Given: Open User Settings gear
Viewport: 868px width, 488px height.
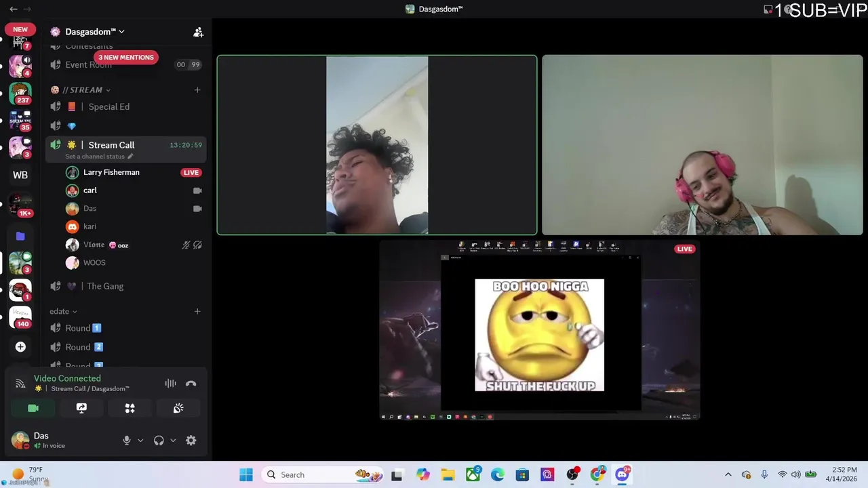Looking at the screenshot, I should [x=191, y=441].
